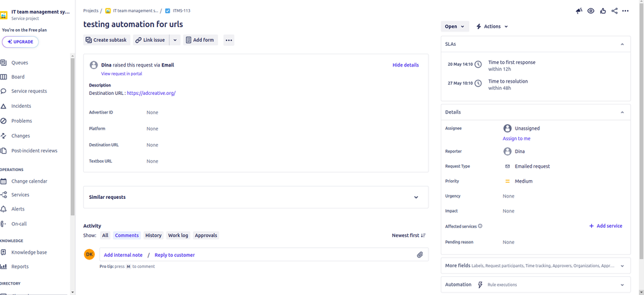Collapse the Details panel
Screen dimensions: 644x295
(x=622, y=112)
